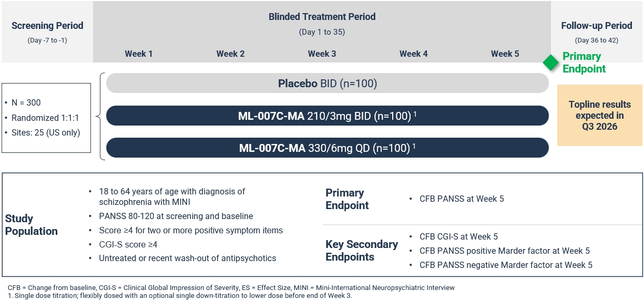Click the Week 5 timeline label
This screenshot has height=300, width=644.
pyautogui.click(x=505, y=54)
